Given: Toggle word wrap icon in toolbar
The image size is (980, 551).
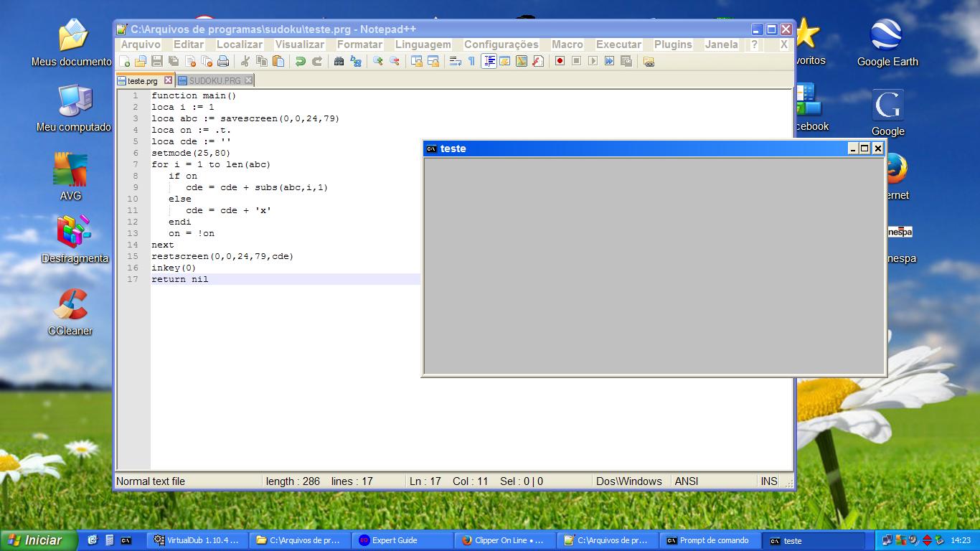Looking at the screenshot, I should point(455,62).
